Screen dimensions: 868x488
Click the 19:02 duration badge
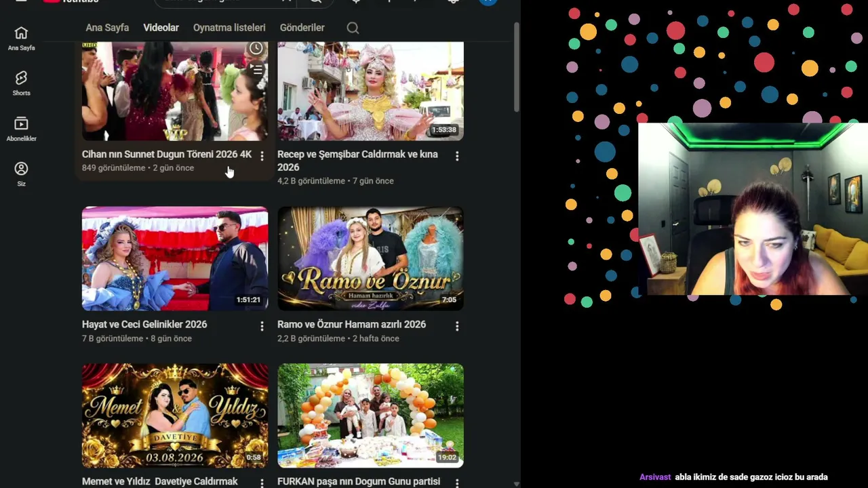click(447, 457)
